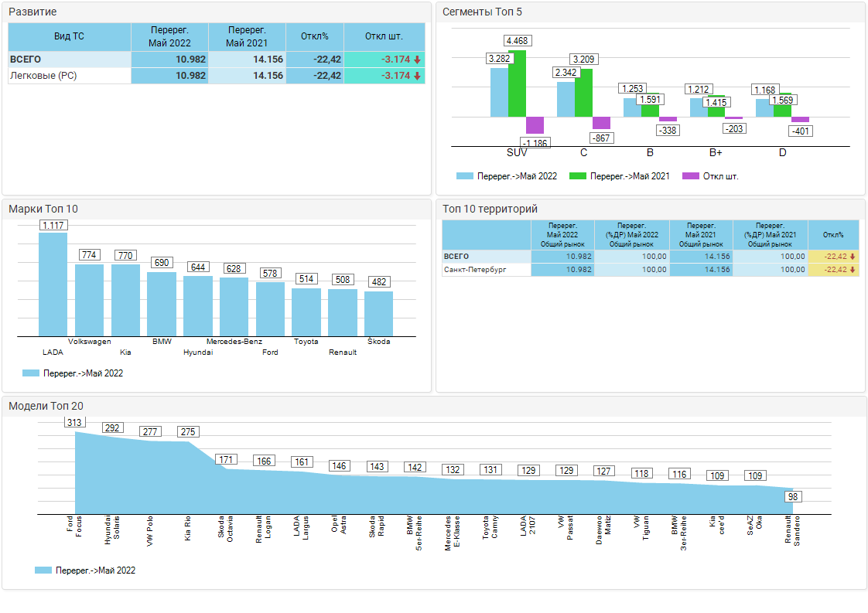Click the down arrow in ВСЕГО row of territories table
The height and width of the screenshot is (613, 868).
click(x=853, y=257)
